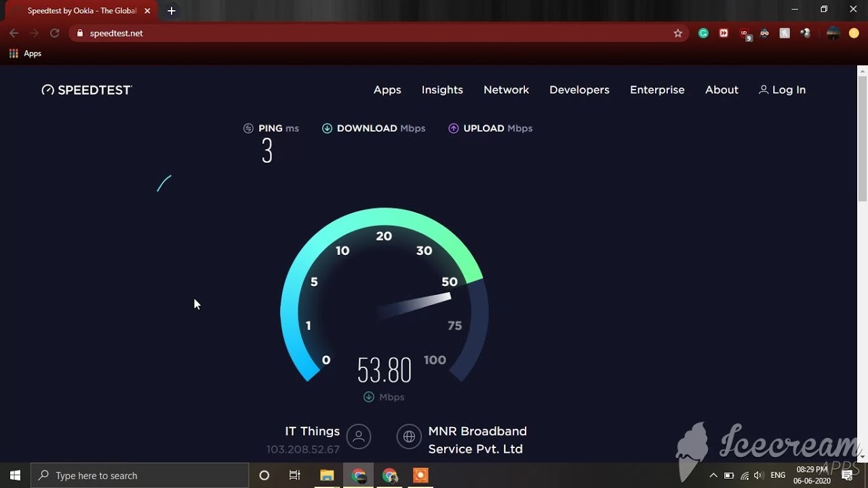868x488 pixels.
Task: Bookmark this page with the star icon
Action: [677, 33]
